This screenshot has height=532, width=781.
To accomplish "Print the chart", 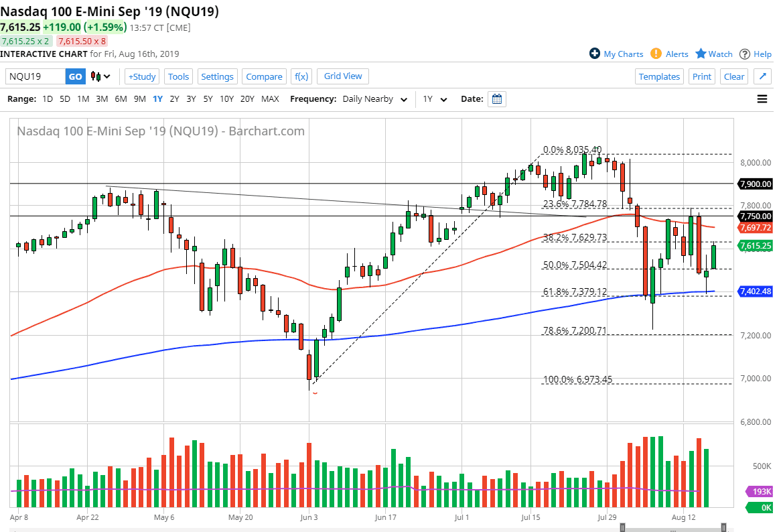I will 701,76.
